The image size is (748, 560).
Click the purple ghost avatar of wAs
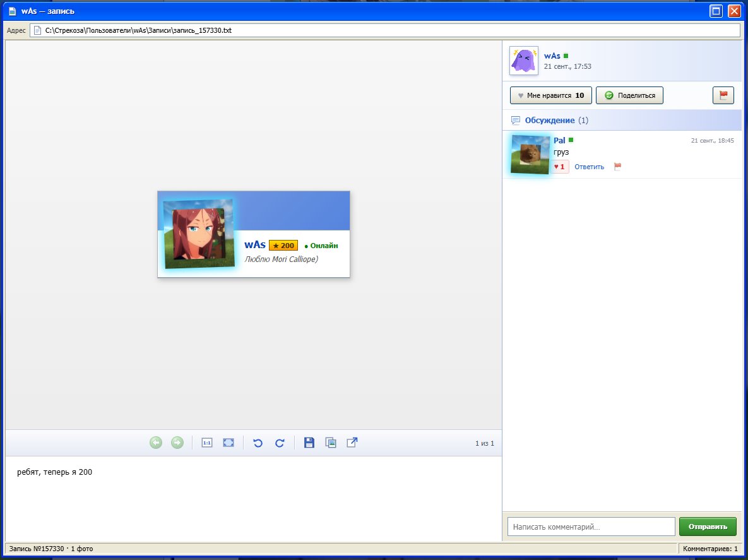tap(524, 61)
